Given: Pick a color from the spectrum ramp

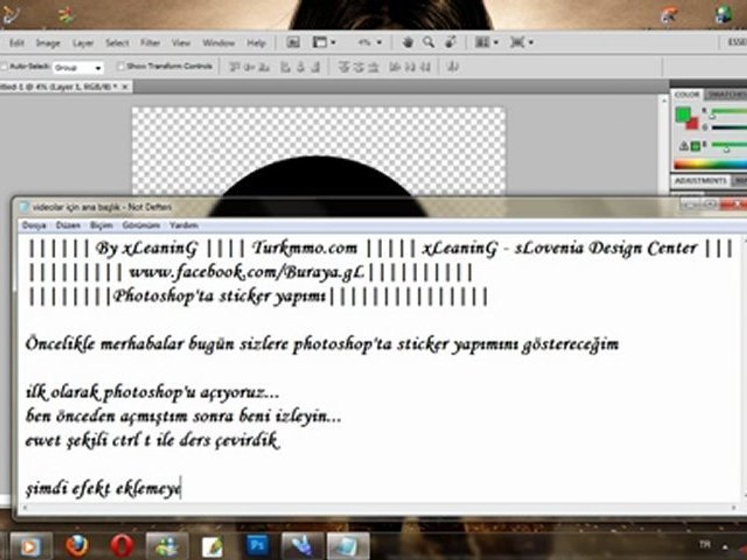Looking at the screenshot, I should 710,165.
